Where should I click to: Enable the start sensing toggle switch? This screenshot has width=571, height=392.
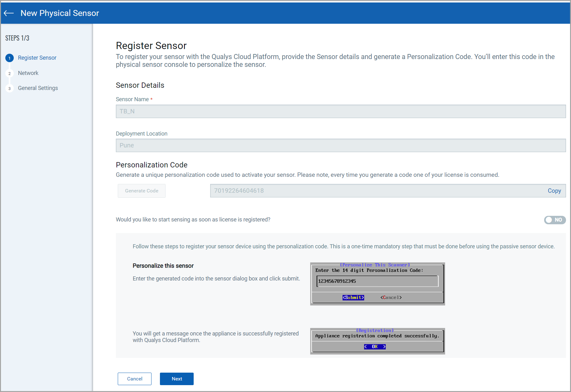(x=555, y=220)
